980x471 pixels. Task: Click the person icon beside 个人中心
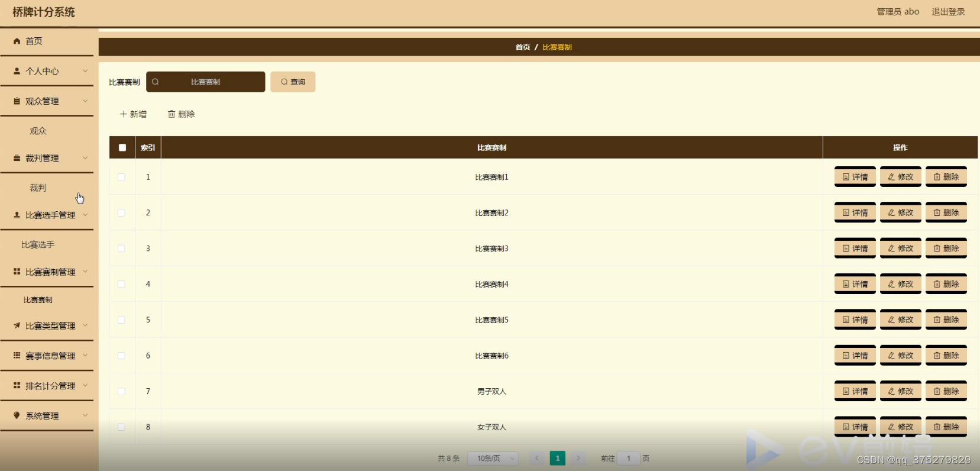click(17, 71)
